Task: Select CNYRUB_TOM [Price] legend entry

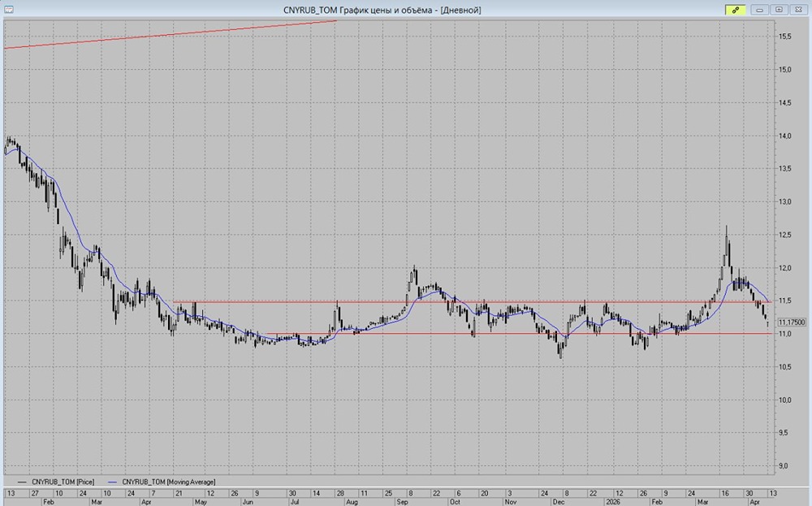Action: (57, 482)
